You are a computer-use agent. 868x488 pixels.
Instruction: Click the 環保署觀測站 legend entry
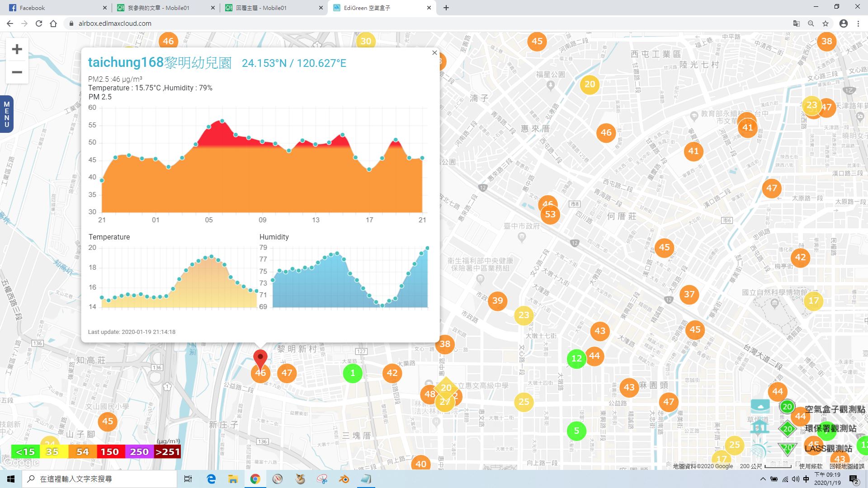tap(818, 428)
